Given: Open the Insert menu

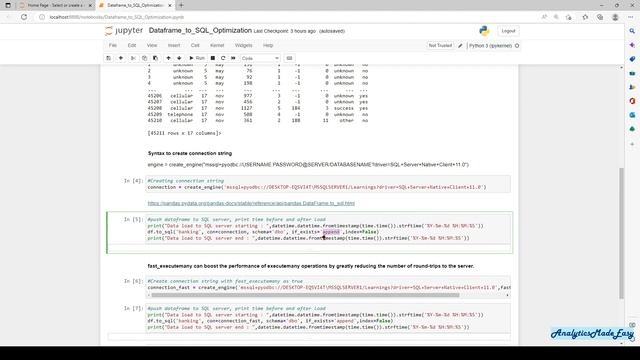Looking at the screenshot, I should [174, 45].
